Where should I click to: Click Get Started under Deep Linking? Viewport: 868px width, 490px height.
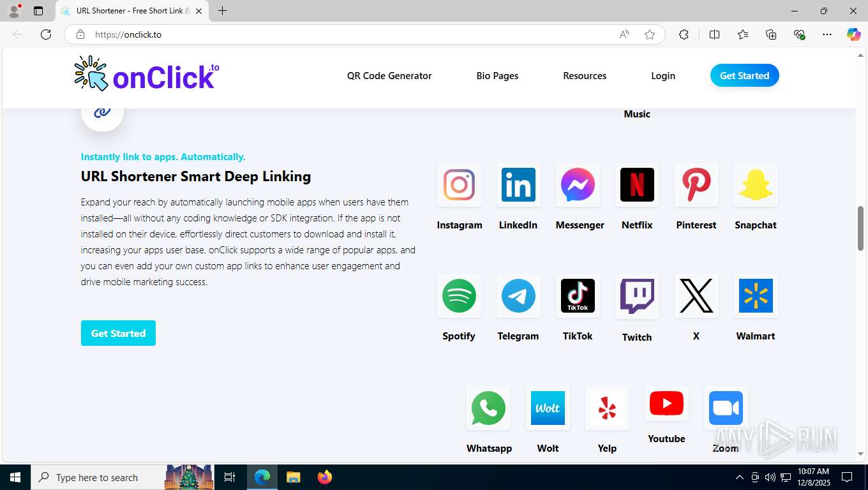[x=118, y=333]
